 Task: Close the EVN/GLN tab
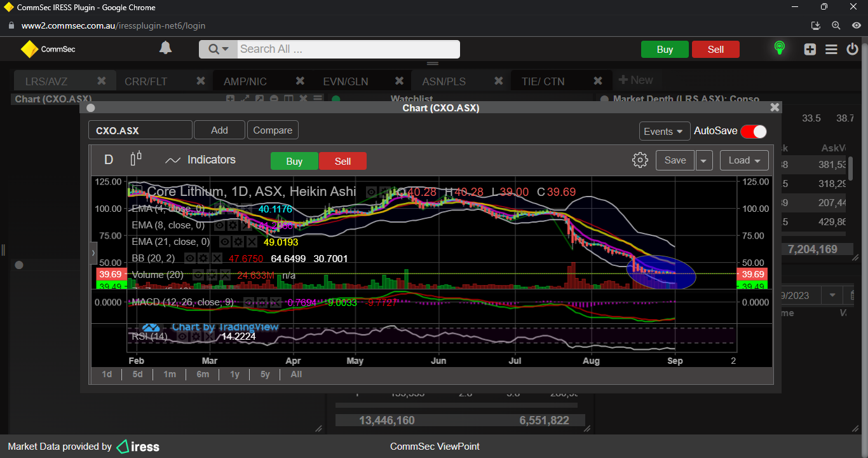click(x=399, y=81)
